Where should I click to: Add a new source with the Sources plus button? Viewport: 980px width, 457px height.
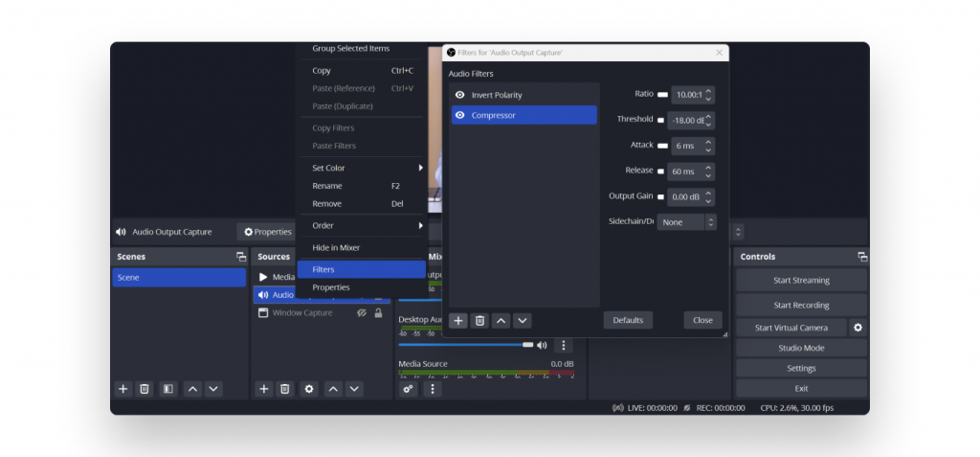coord(264,389)
